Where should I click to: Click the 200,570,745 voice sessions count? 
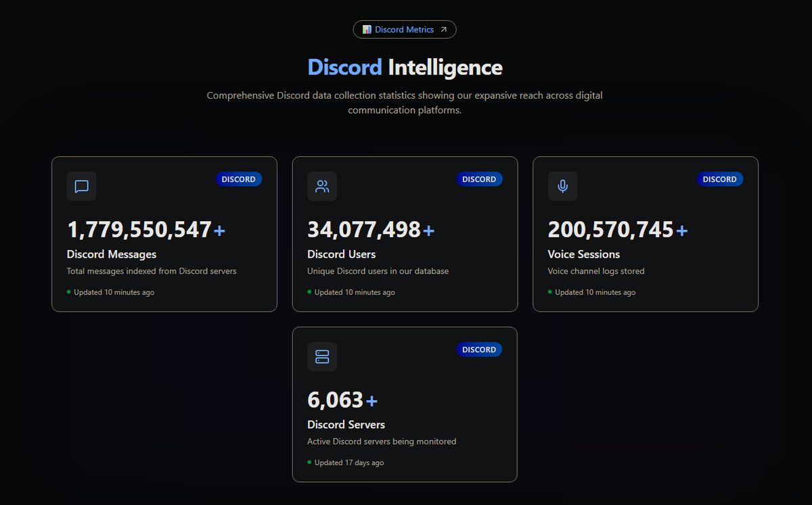pyautogui.click(x=611, y=230)
